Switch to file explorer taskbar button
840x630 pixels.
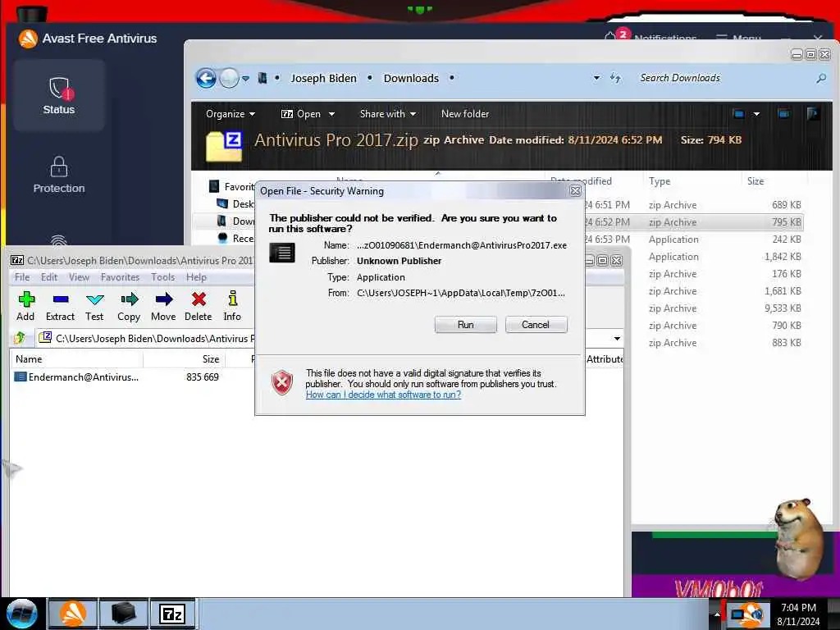tap(123, 614)
